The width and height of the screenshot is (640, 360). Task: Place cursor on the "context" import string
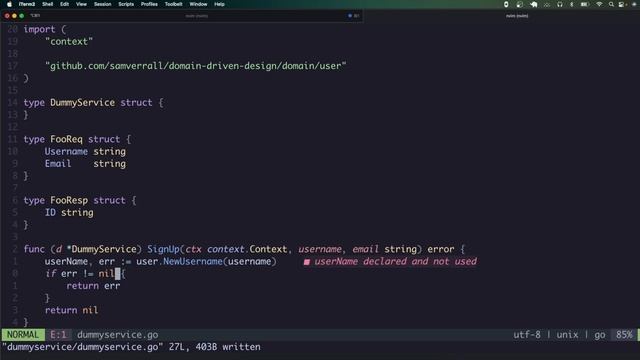[69, 42]
